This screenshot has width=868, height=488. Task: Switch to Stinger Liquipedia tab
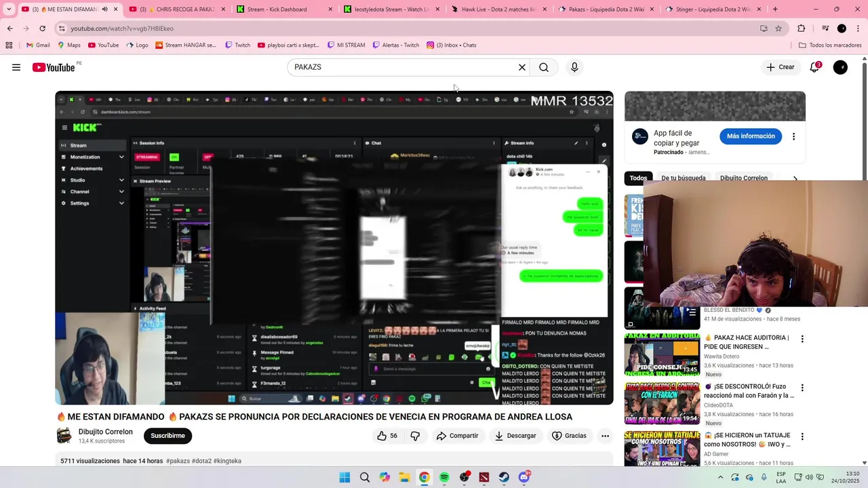click(x=713, y=9)
